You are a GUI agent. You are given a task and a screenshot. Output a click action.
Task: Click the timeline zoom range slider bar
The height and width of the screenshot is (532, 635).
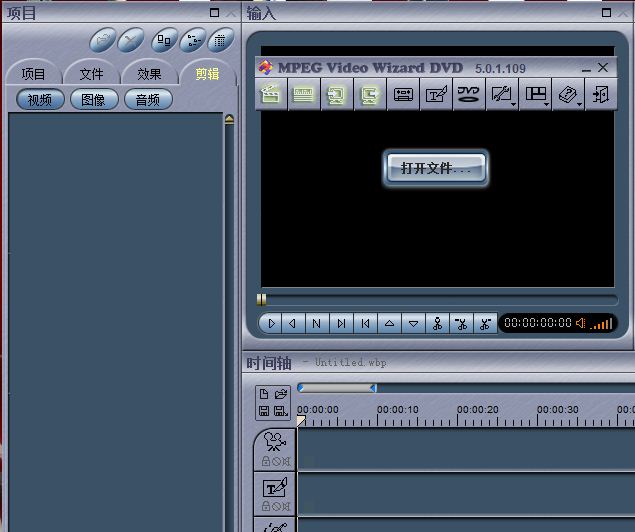(x=337, y=388)
